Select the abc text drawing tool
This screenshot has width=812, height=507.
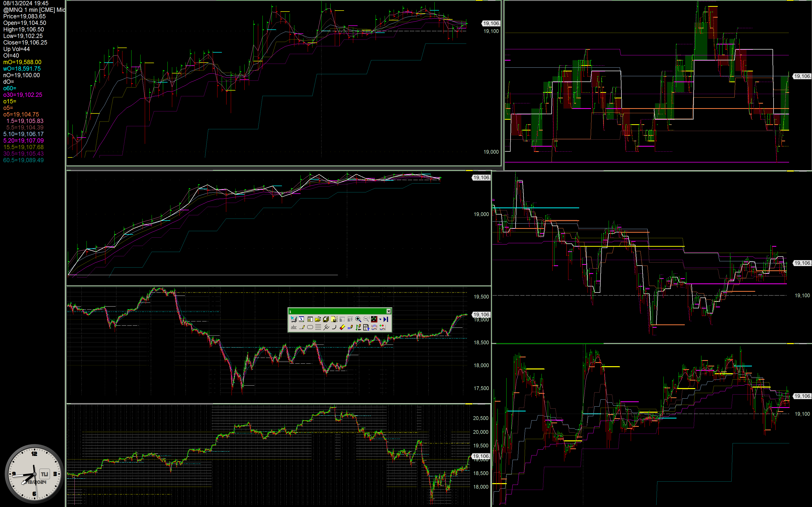click(294, 327)
